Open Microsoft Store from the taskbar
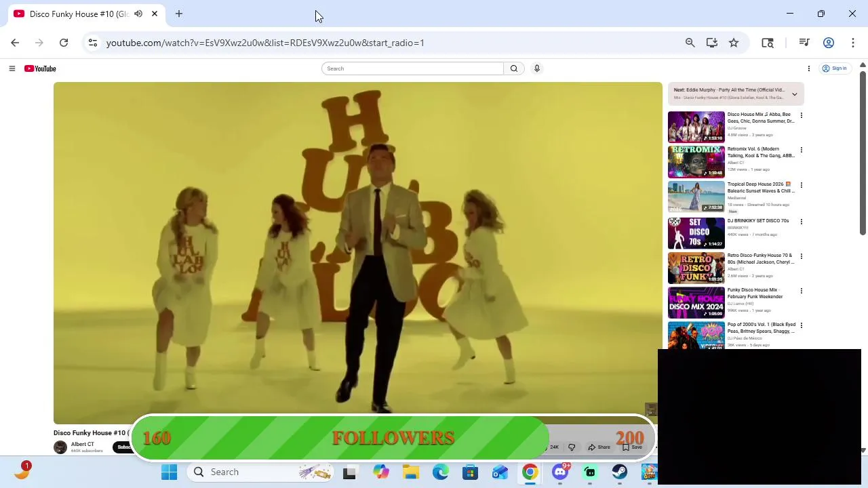Screen dimensions: 868x488 [x=470, y=472]
